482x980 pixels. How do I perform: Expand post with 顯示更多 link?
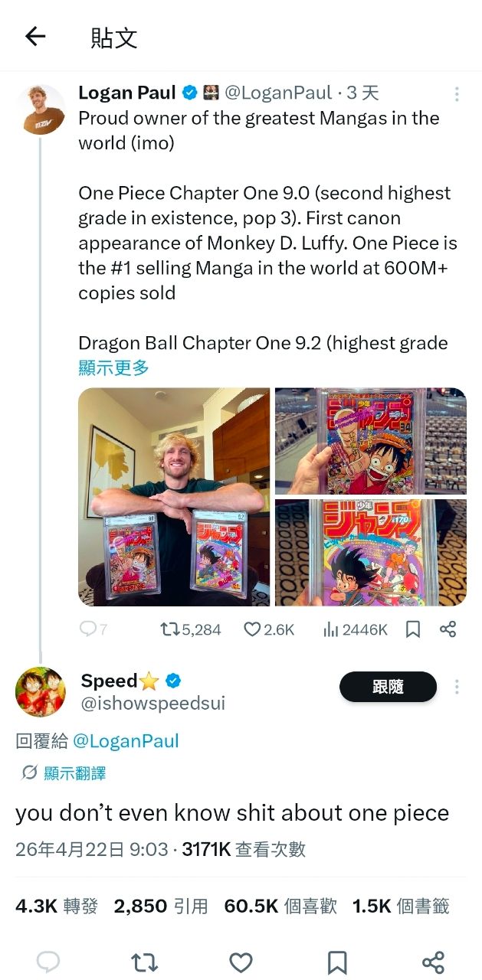113,367
